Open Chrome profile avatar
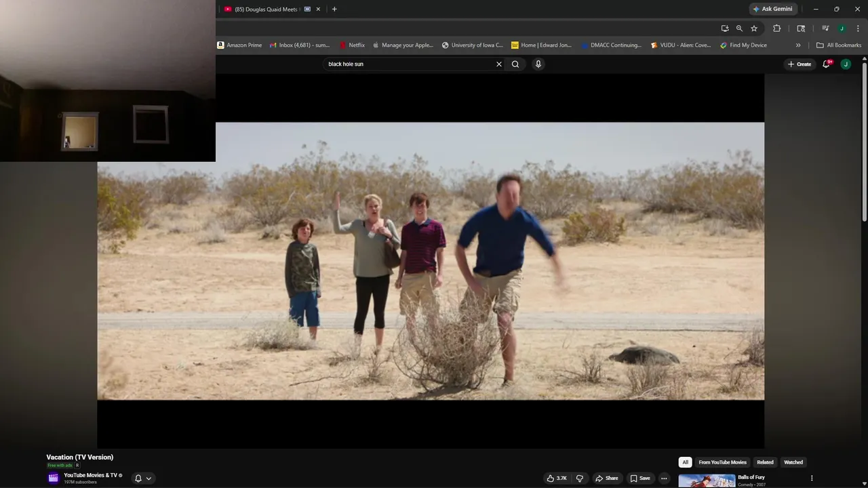Image resolution: width=868 pixels, height=488 pixels. 842,28
